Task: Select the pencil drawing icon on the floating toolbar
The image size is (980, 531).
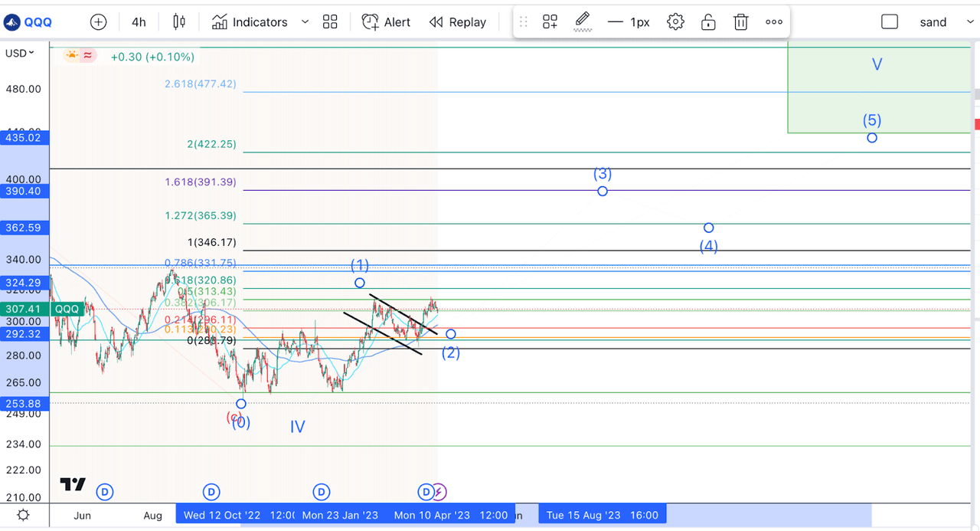Action: 582,21
